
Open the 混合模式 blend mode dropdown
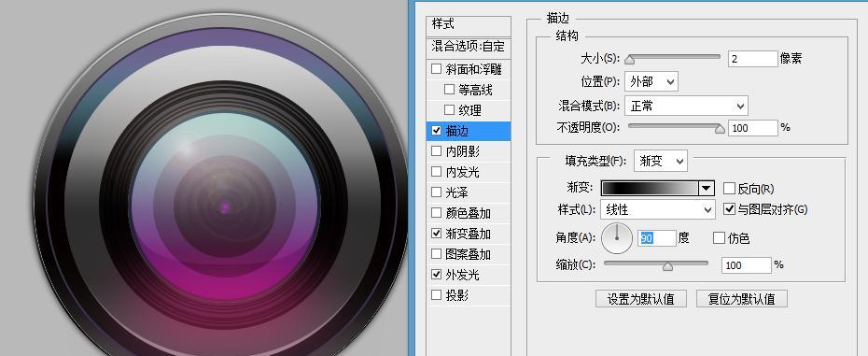[x=686, y=106]
